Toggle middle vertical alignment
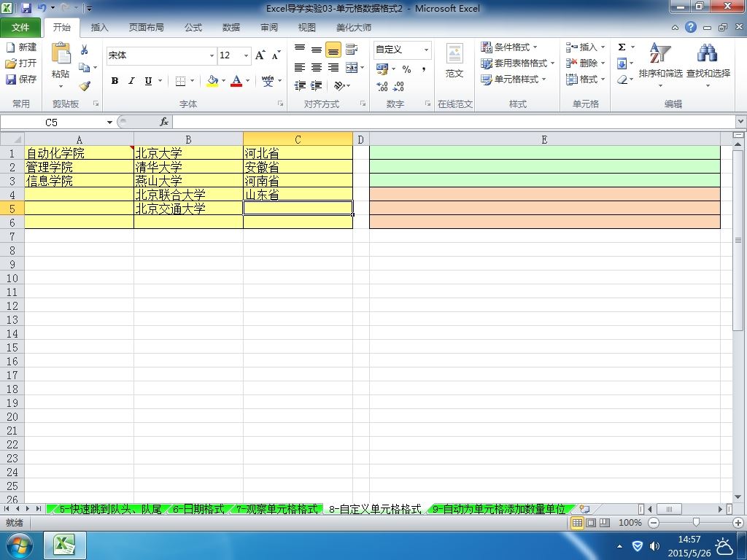747x560 pixels. click(x=317, y=49)
